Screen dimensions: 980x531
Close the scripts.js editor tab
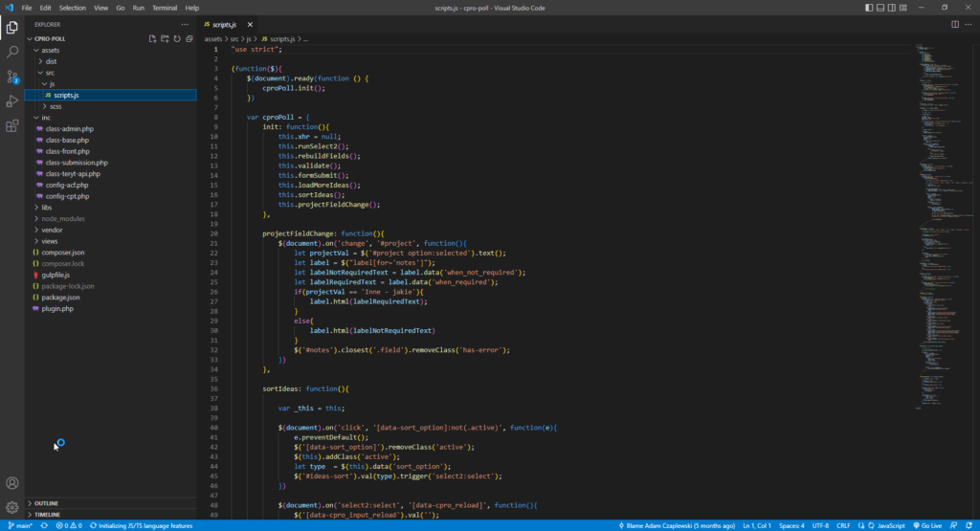tap(250, 24)
